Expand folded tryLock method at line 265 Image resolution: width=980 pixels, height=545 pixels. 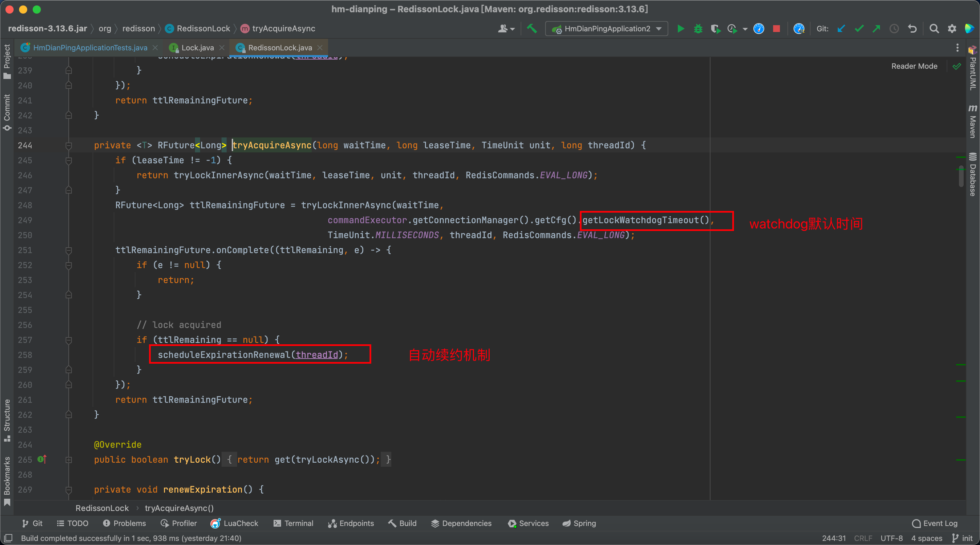pos(68,459)
